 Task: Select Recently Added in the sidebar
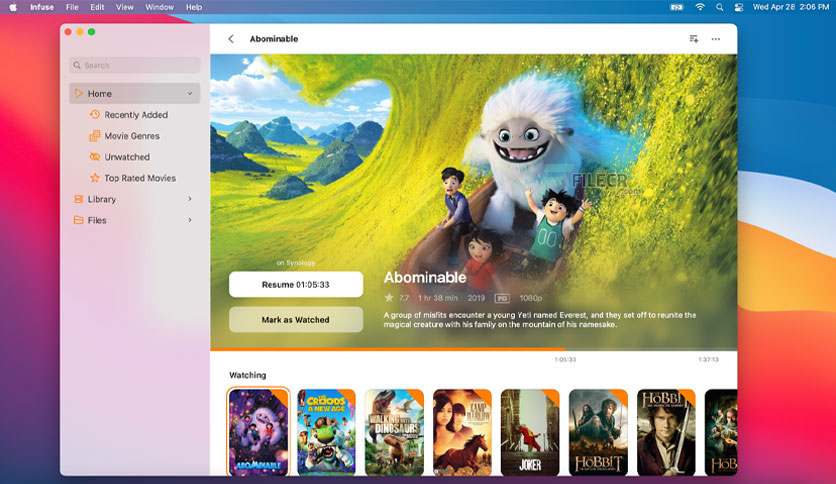(136, 115)
